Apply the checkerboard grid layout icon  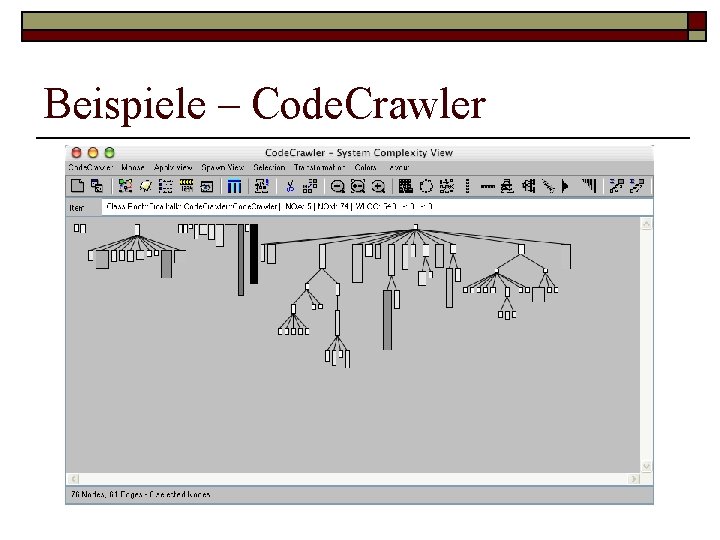pos(405,186)
